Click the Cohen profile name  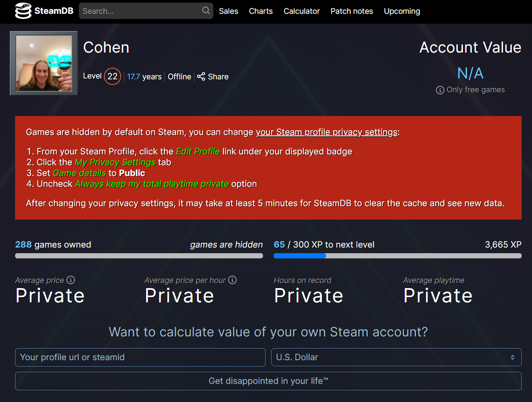106,47
